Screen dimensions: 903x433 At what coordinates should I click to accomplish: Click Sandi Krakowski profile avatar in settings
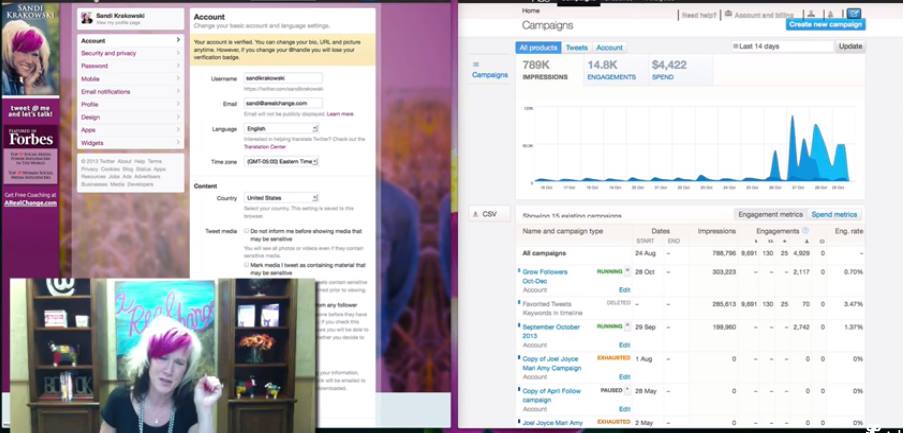coord(86,18)
